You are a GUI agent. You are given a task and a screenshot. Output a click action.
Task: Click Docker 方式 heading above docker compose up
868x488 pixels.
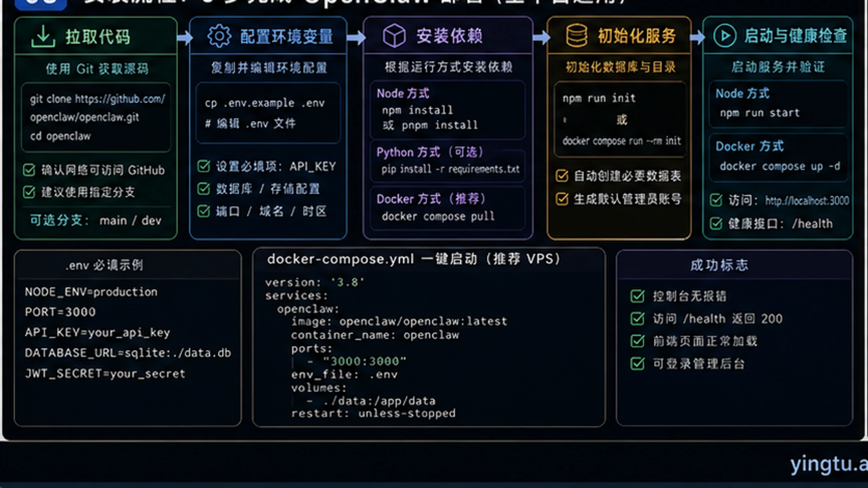750,146
